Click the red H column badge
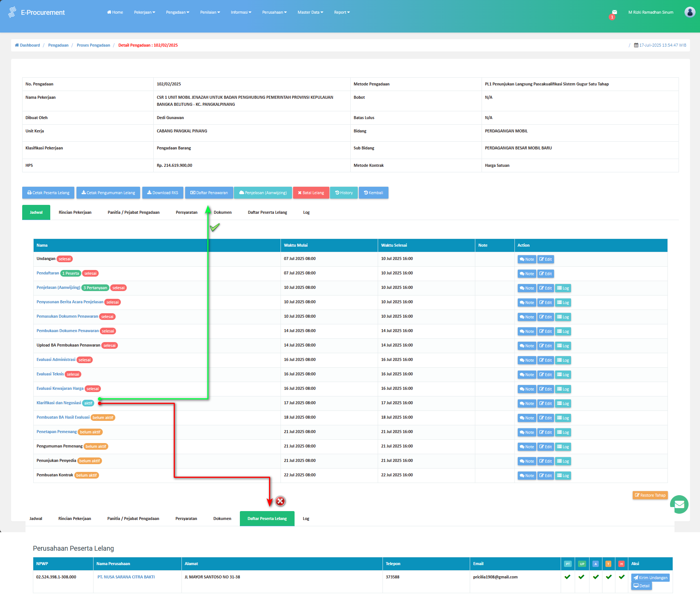The width and height of the screenshot is (700, 598). (622, 564)
